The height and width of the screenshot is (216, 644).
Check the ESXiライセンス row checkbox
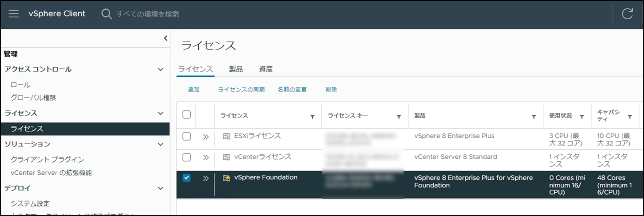pos(186,136)
